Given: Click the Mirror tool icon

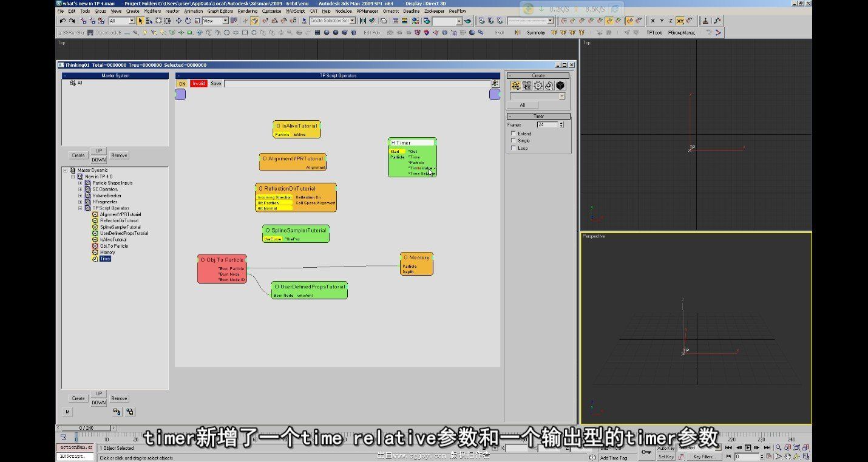Looking at the screenshot, I should [x=362, y=21].
